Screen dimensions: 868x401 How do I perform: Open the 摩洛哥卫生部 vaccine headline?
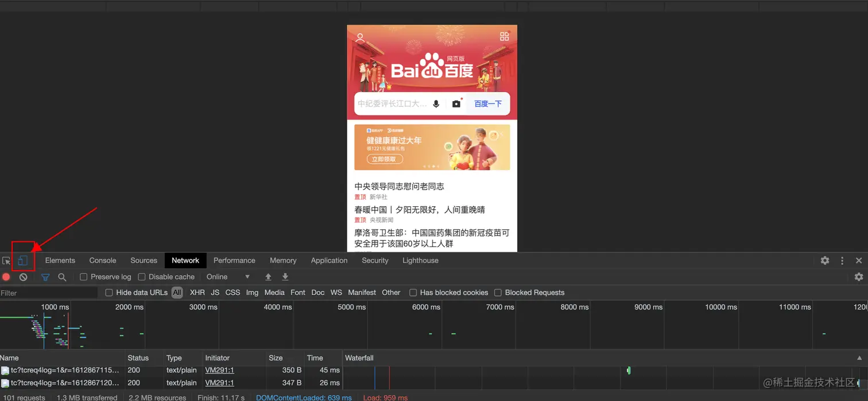[432, 238]
